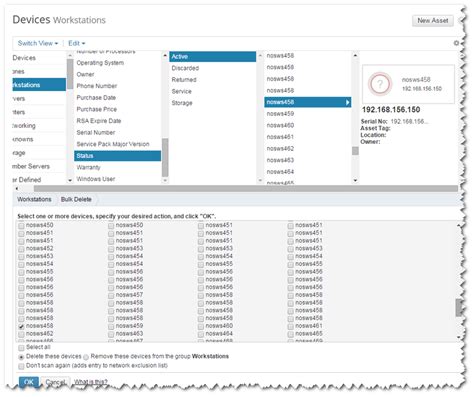This screenshot has width=474, height=397.
Task: Check the nosws463 checkbox
Action: pyautogui.click(x=111, y=334)
